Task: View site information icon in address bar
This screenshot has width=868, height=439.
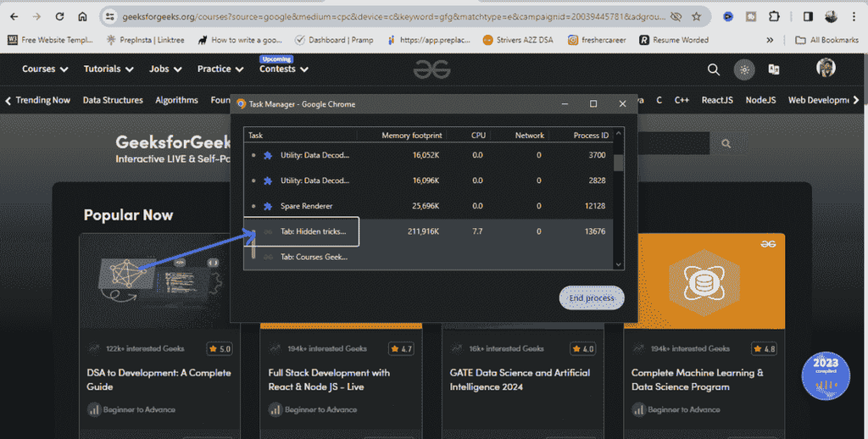Action: [x=110, y=17]
